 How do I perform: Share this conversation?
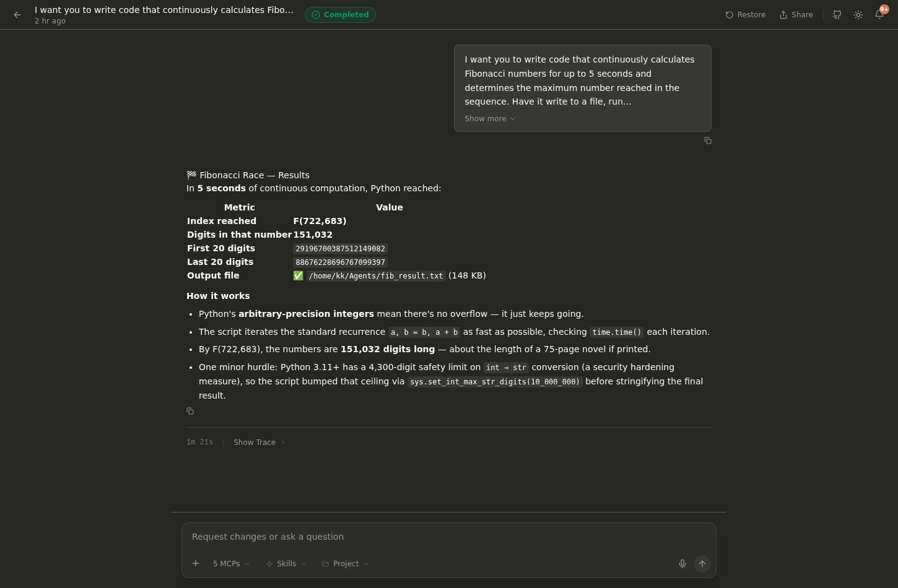796,15
